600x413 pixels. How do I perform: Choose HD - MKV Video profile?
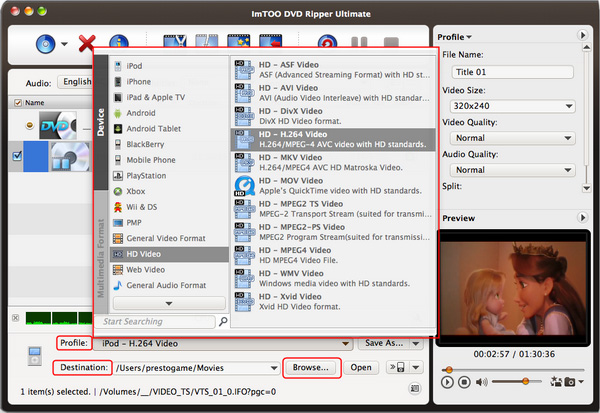click(333, 163)
